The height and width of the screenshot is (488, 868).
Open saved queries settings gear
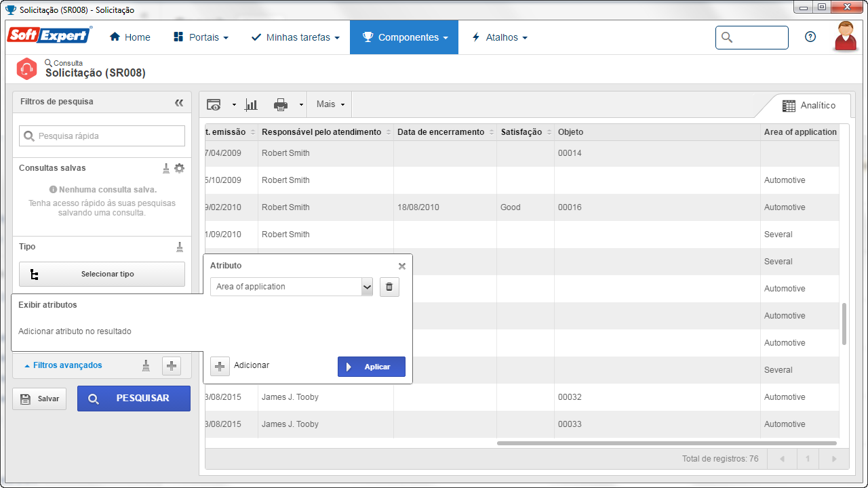pyautogui.click(x=179, y=168)
